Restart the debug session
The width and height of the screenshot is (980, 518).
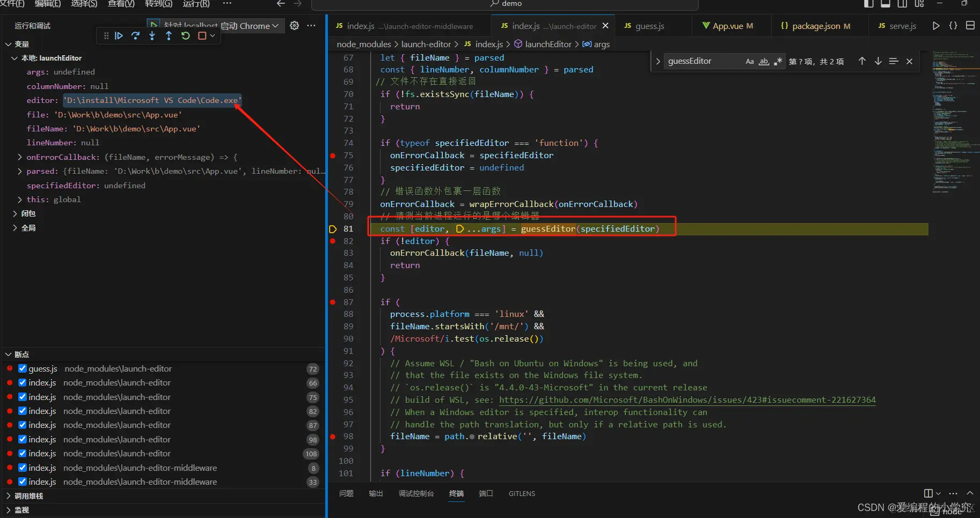coord(186,36)
